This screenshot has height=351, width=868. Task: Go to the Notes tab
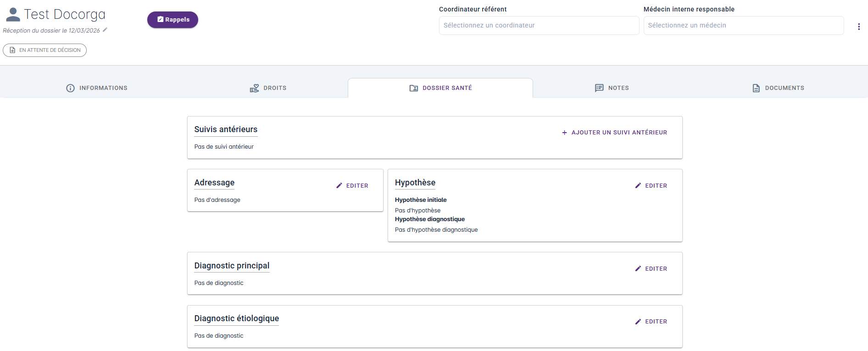coord(612,88)
